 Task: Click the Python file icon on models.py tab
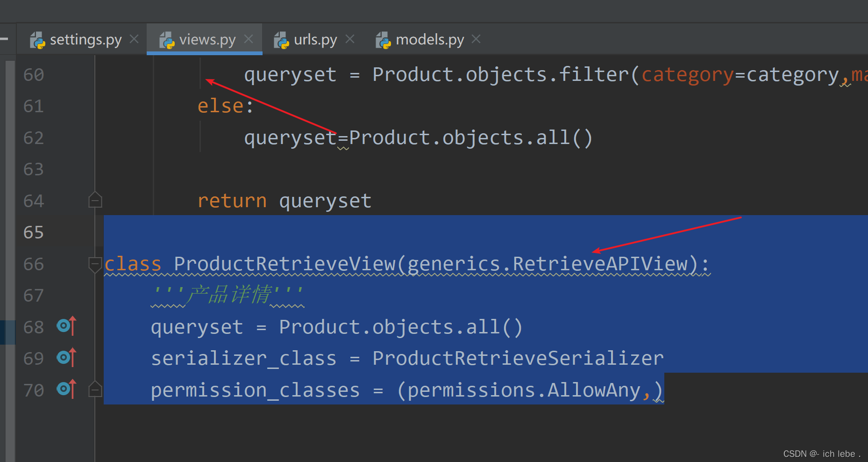pyautogui.click(x=383, y=40)
